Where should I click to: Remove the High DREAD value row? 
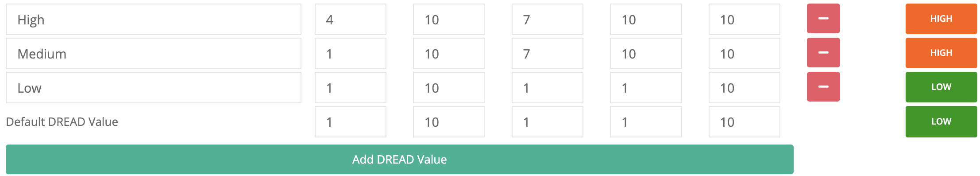pos(823,19)
